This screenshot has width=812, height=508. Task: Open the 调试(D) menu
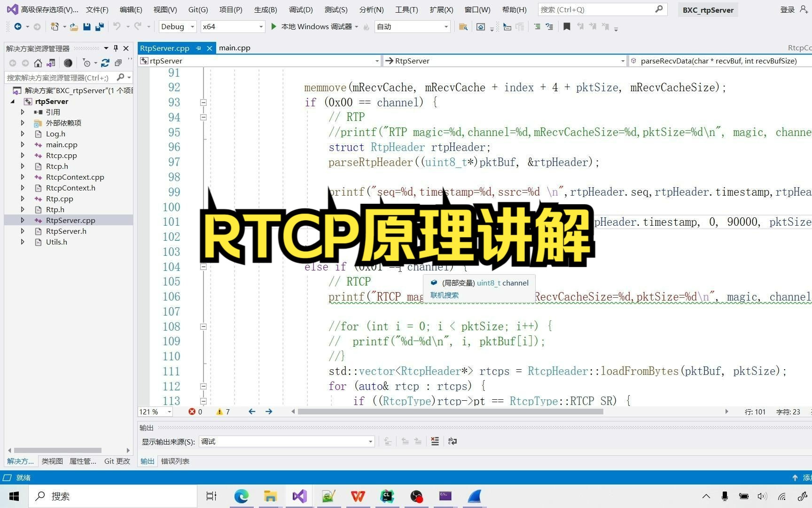(301, 9)
